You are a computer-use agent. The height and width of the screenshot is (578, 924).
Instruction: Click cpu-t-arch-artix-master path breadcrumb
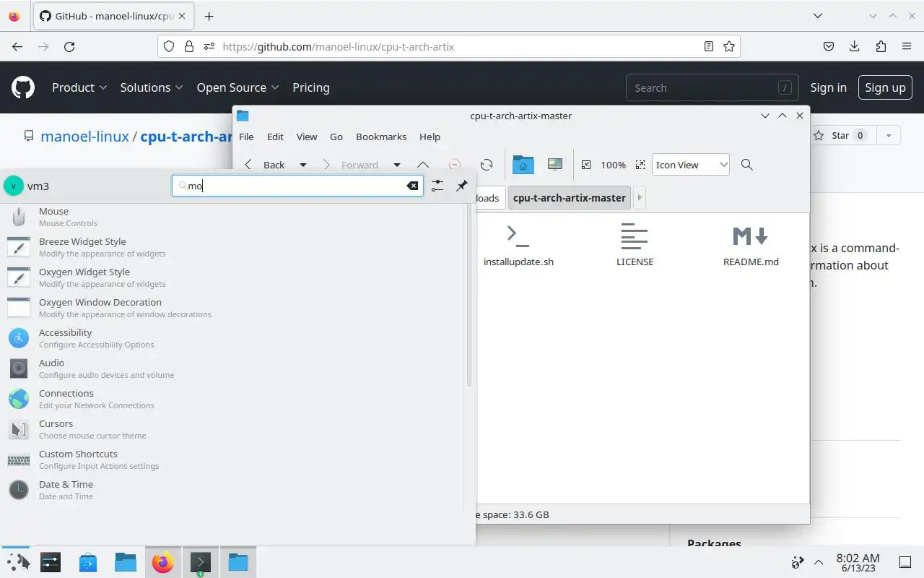[x=570, y=197]
